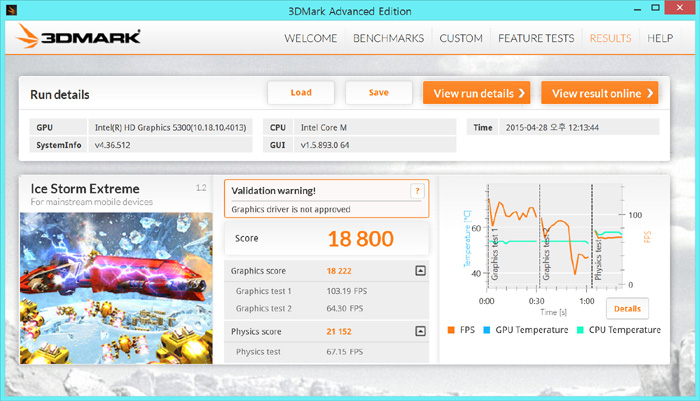
Task: Click the 3DMark app icon in title bar
Action: tap(11, 10)
